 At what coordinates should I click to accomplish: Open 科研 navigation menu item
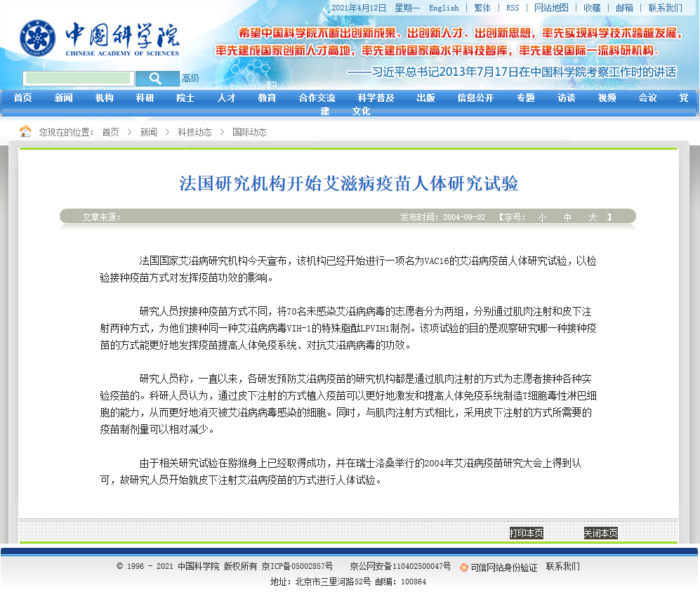pyautogui.click(x=145, y=98)
